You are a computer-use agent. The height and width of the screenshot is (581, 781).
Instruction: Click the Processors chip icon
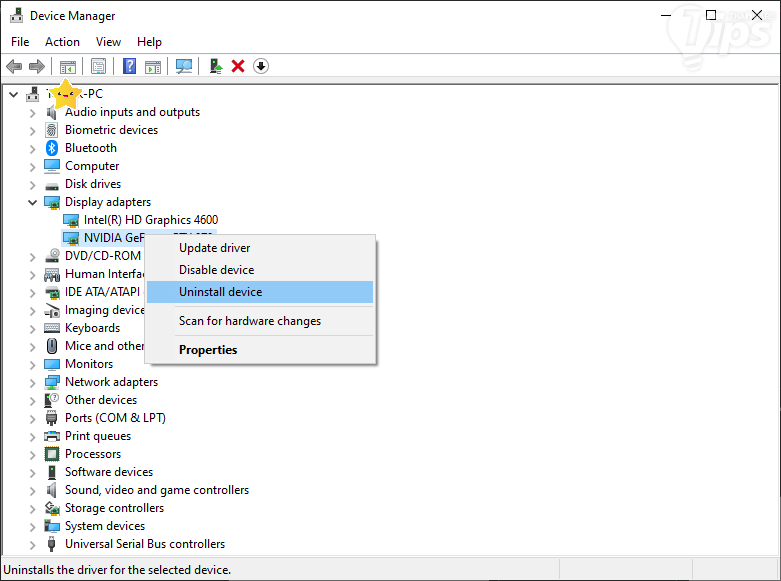coord(52,454)
